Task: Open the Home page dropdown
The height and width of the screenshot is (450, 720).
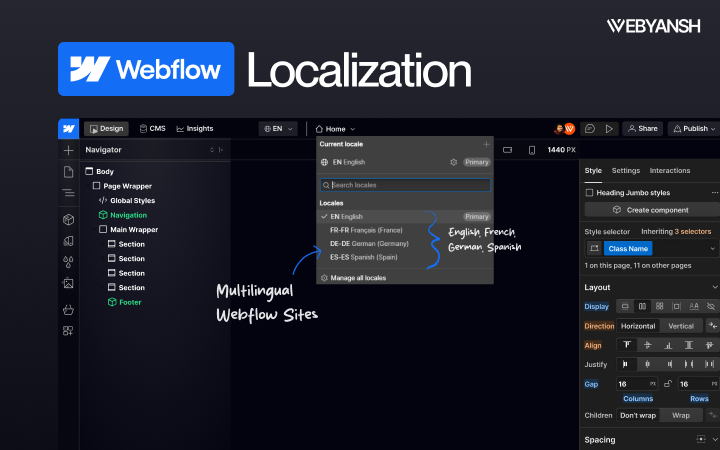Action: click(335, 129)
